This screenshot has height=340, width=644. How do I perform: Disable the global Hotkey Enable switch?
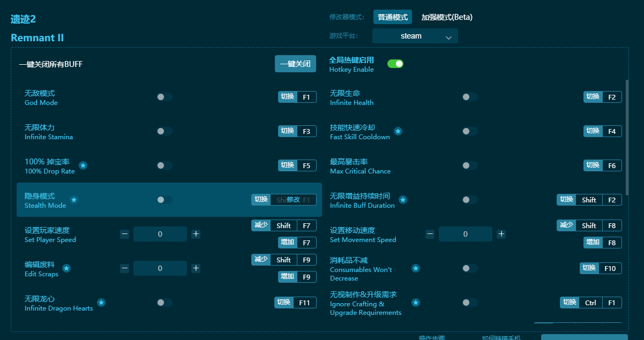[x=395, y=63]
